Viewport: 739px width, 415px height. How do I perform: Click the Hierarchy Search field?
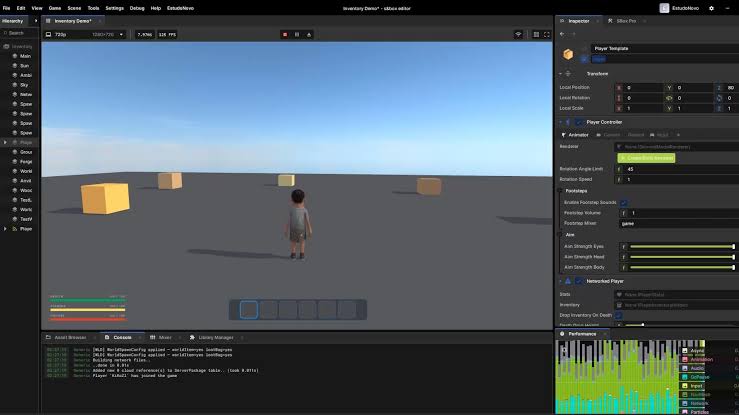click(x=19, y=33)
